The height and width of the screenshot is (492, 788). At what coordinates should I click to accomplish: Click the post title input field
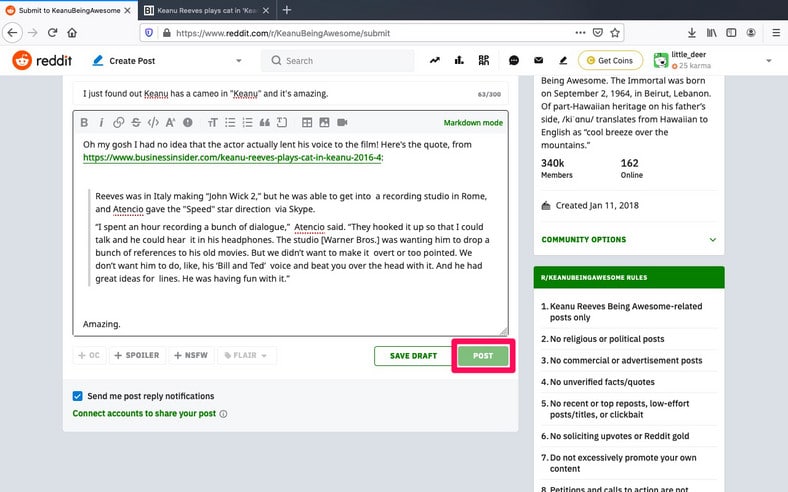[290, 93]
